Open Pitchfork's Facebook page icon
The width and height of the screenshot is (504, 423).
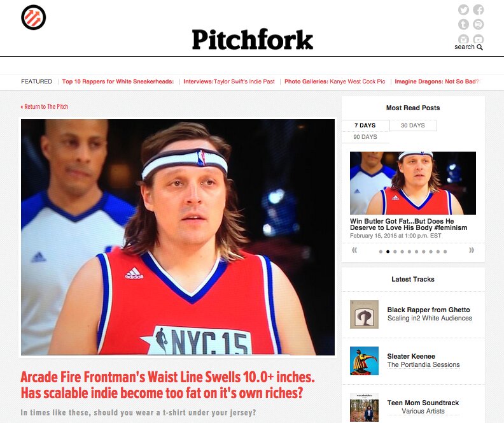point(479,10)
